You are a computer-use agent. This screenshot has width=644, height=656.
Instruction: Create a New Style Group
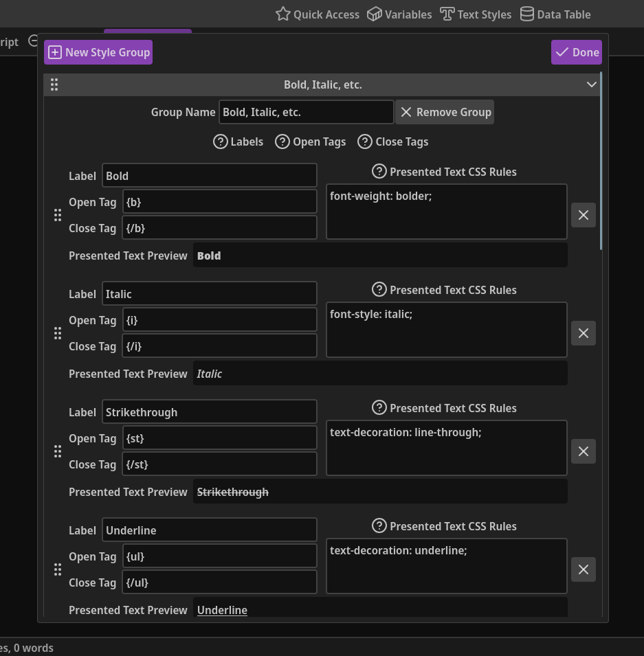click(98, 52)
